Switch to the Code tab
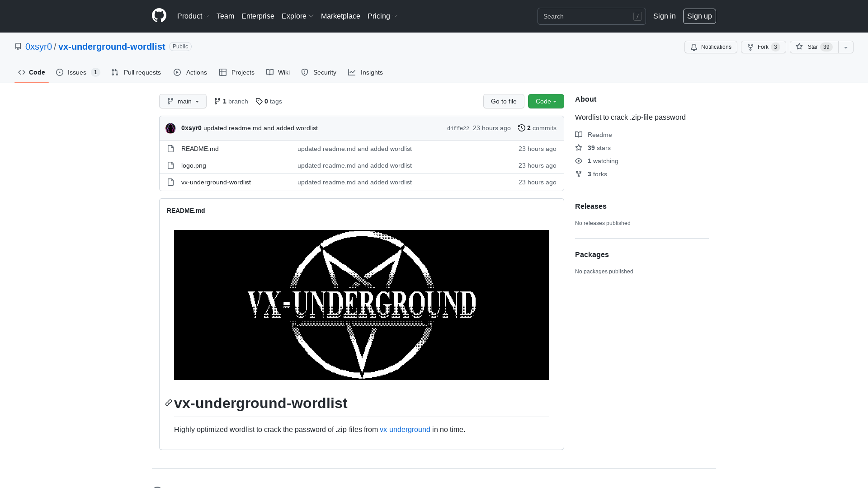 tap(32, 72)
